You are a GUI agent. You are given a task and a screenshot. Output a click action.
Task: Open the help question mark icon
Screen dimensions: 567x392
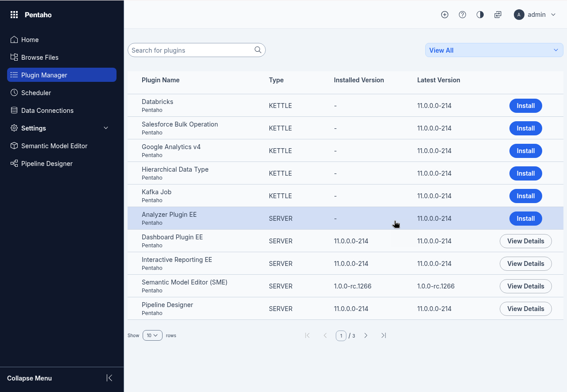pos(462,15)
